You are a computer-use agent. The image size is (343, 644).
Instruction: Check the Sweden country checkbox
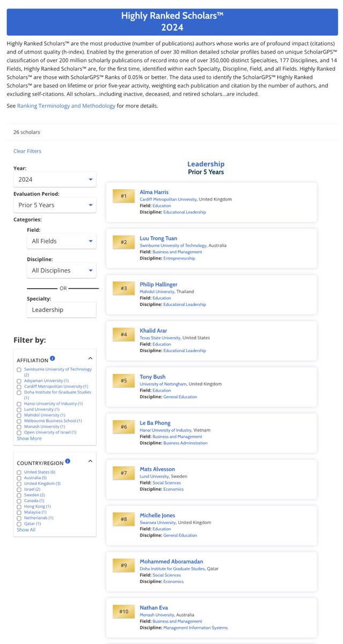[19, 495]
